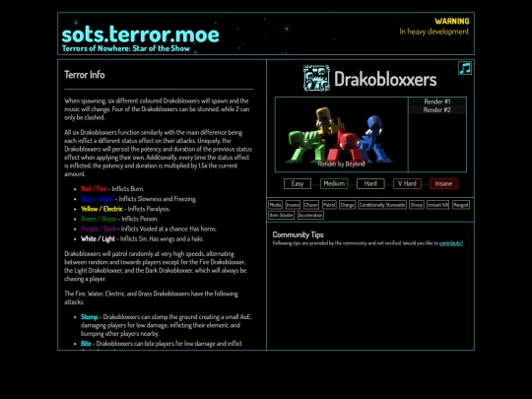Choose the Easy difficulty button

pos(298,183)
